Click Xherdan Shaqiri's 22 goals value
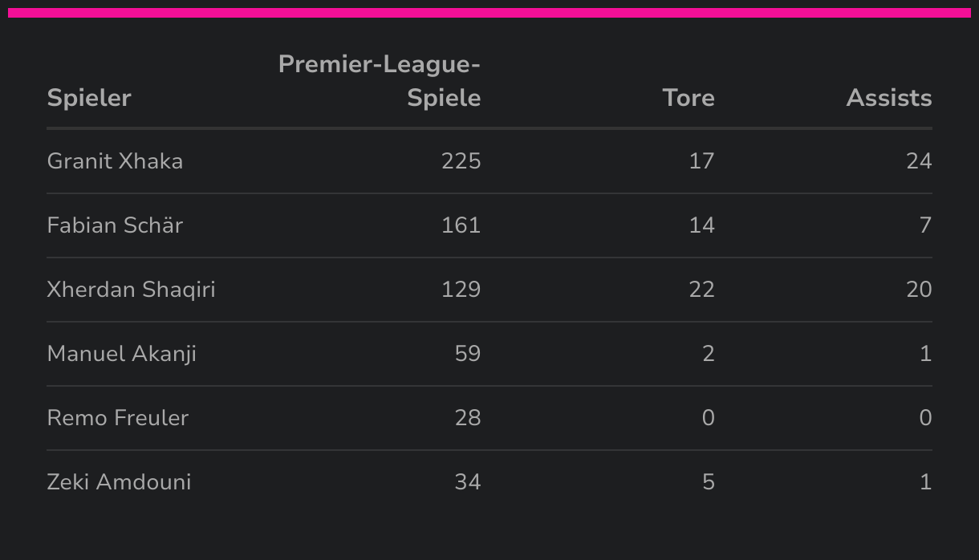 [x=701, y=290]
